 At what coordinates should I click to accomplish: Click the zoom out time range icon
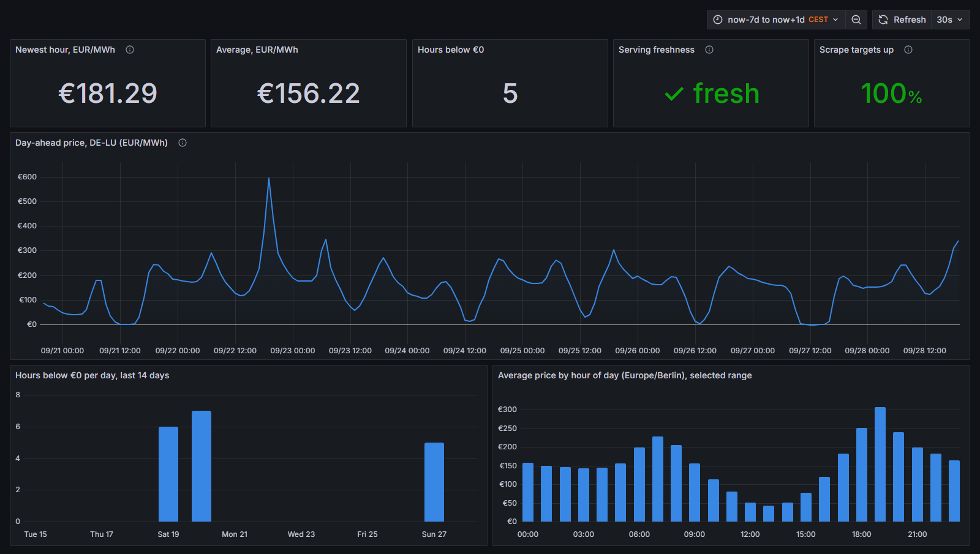click(x=856, y=20)
